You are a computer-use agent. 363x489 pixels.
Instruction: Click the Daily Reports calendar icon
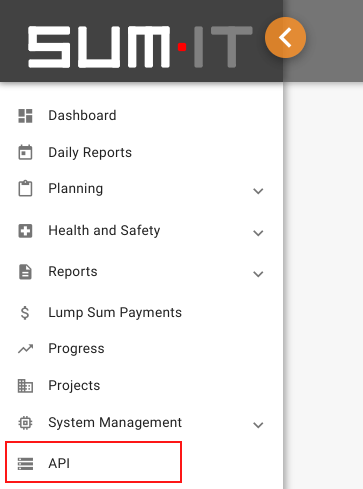(x=25, y=152)
